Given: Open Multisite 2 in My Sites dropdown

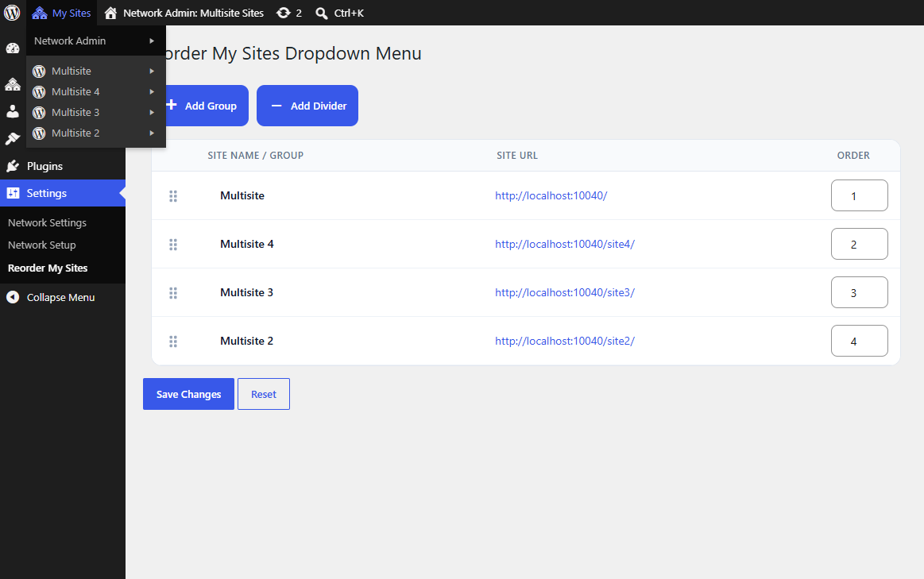Looking at the screenshot, I should tap(95, 133).
